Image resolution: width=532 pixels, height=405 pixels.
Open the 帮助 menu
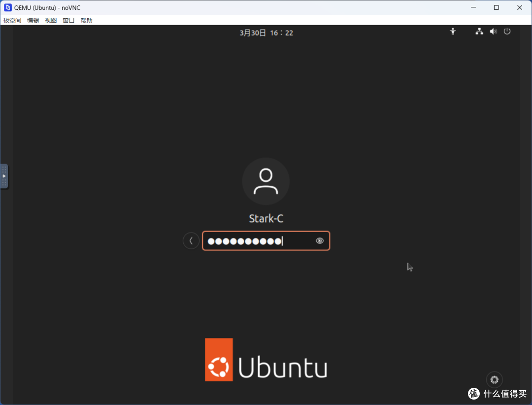tap(87, 20)
